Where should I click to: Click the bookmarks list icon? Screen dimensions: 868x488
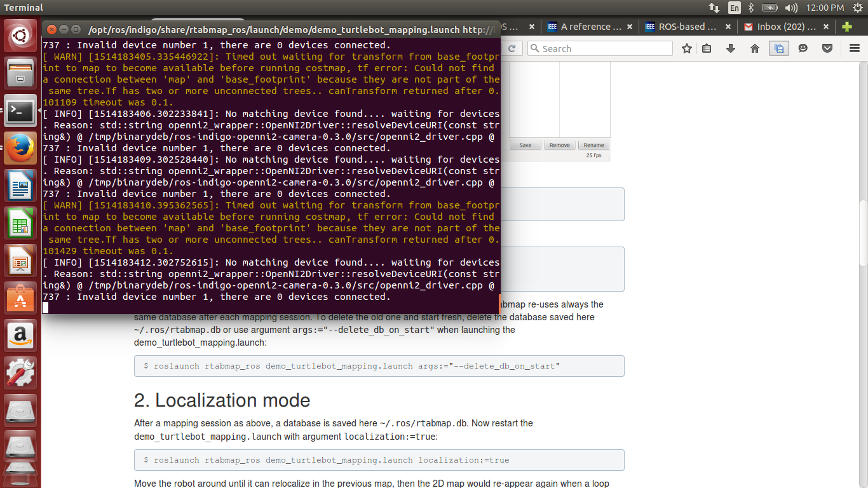click(707, 49)
